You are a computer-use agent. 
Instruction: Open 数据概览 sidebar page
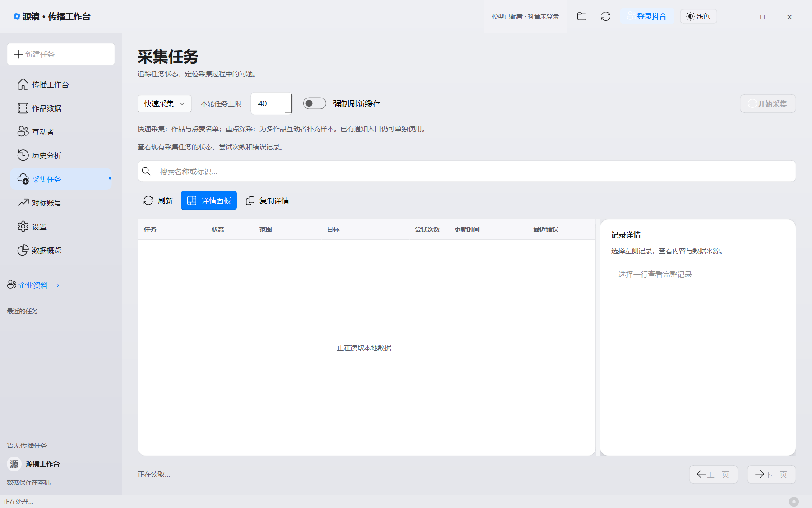point(61,250)
